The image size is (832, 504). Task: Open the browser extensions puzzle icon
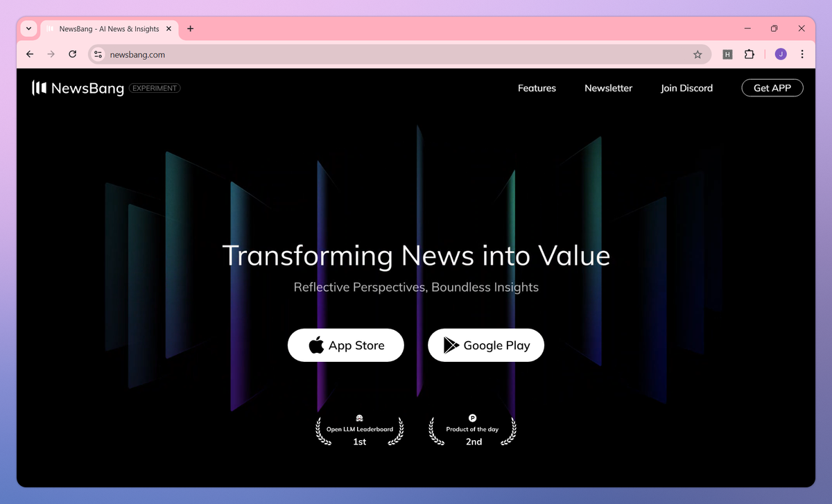pos(749,53)
